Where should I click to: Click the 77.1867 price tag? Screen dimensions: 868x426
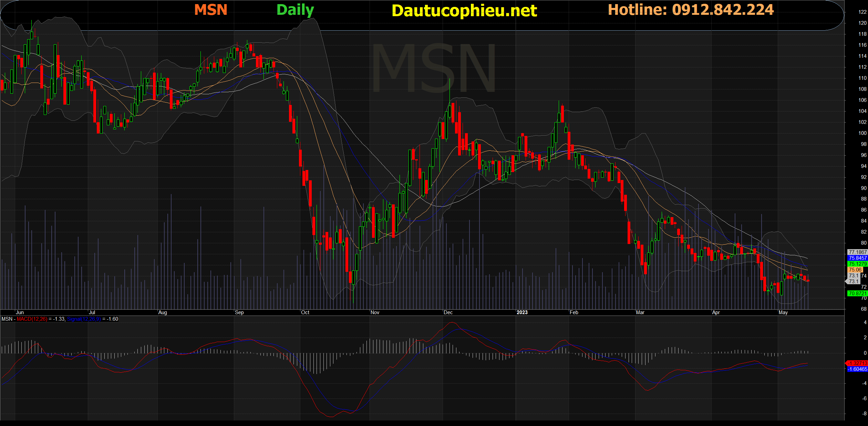click(857, 252)
